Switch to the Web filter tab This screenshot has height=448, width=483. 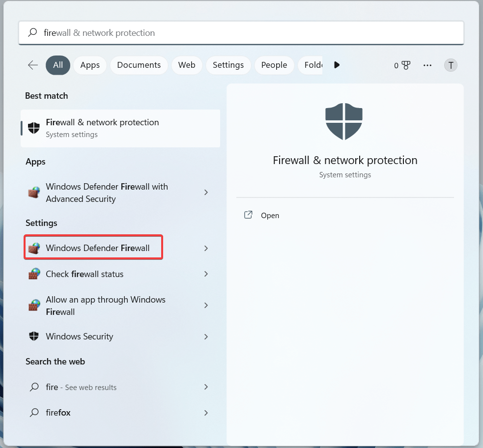[187, 65]
